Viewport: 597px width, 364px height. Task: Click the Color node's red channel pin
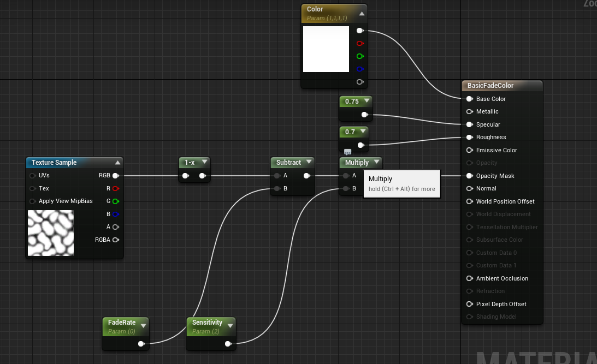pos(360,43)
